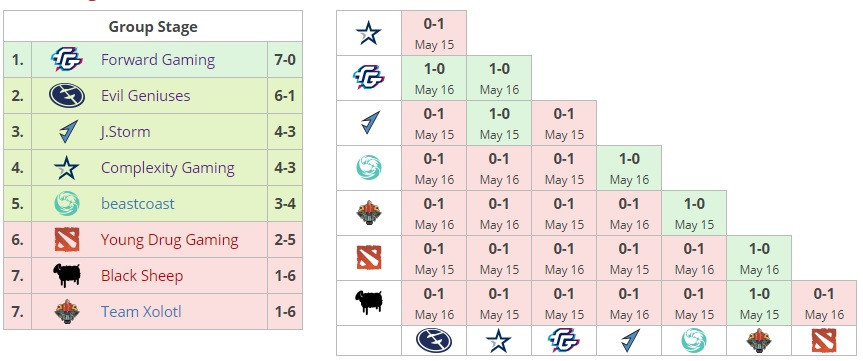Open the Young Drug Gaming link
The height and width of the screenshot is (361, 863).
(170, 240)
